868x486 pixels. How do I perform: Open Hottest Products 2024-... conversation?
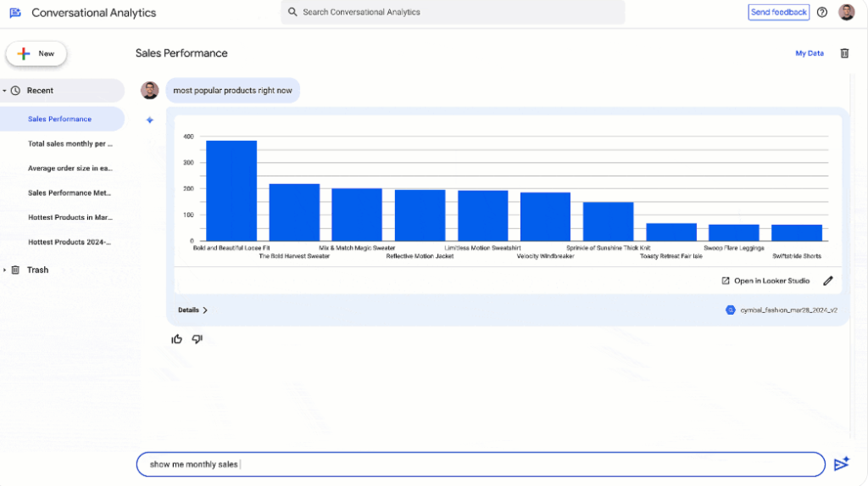(70, 243)
